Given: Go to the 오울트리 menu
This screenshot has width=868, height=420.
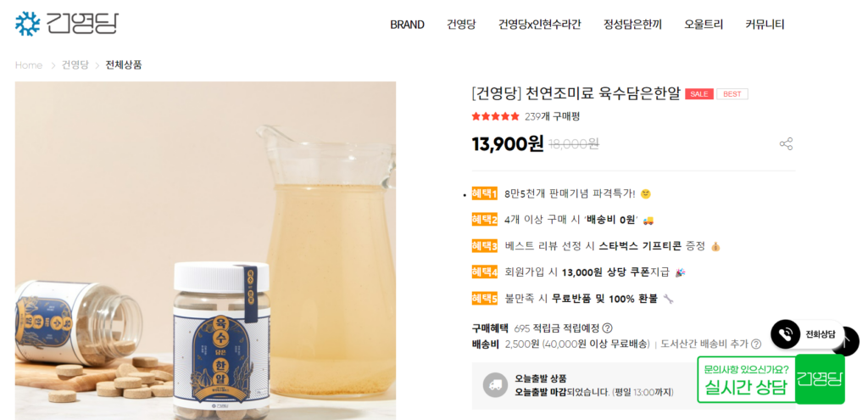Looking at the screenshot, I should pos(704,25).
